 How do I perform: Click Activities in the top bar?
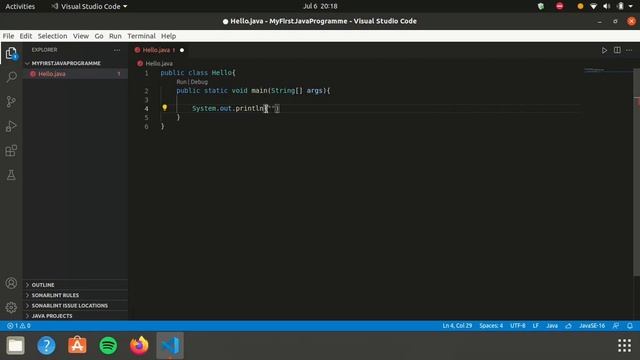click(20, 6)
